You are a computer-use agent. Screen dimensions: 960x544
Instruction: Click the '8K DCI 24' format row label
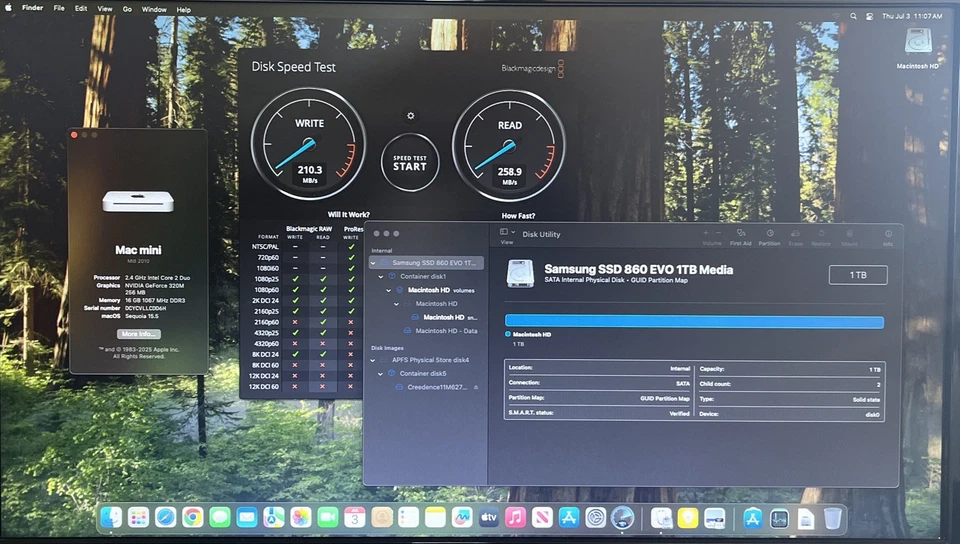click(264, 354)
